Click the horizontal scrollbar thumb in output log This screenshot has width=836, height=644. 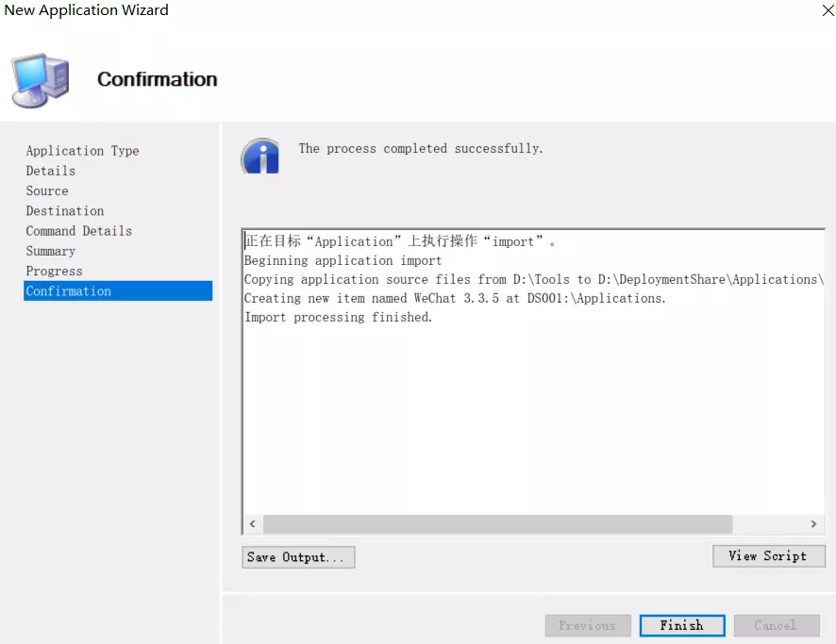click(497, 524)
